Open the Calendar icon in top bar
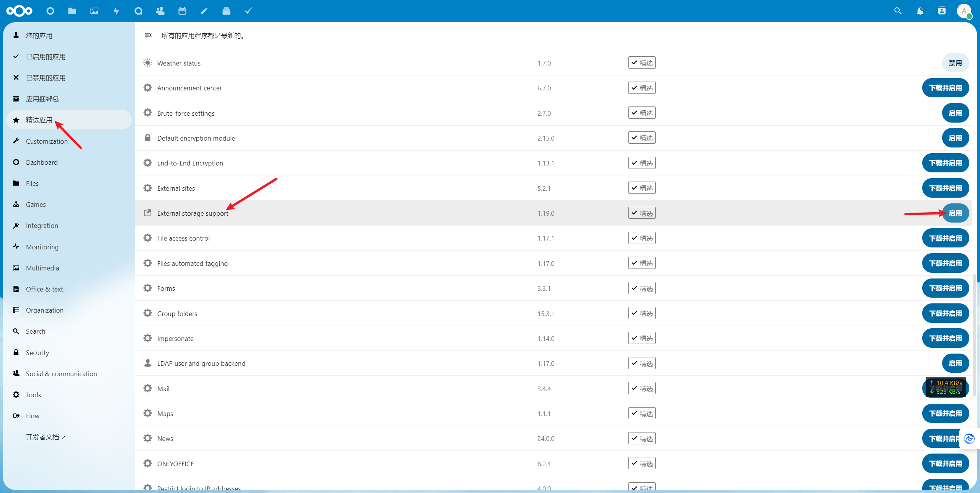The height and width of the screenshot is (493, 980). (x=182, y=11)
